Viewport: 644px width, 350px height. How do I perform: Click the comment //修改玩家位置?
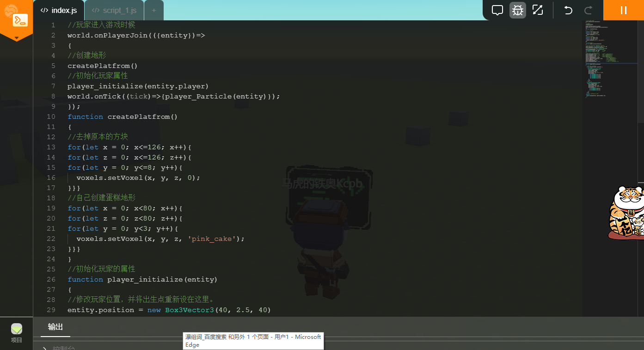tap(141, 300)
